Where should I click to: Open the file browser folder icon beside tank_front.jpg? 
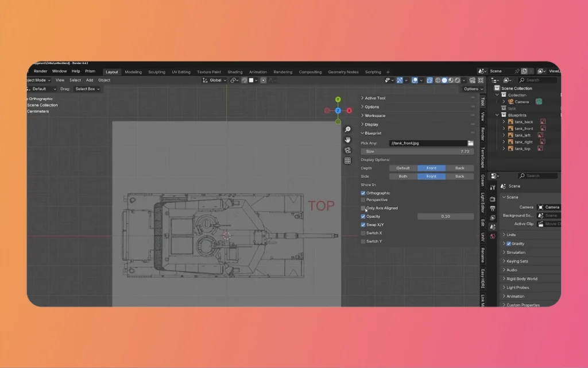click(470, 143)
